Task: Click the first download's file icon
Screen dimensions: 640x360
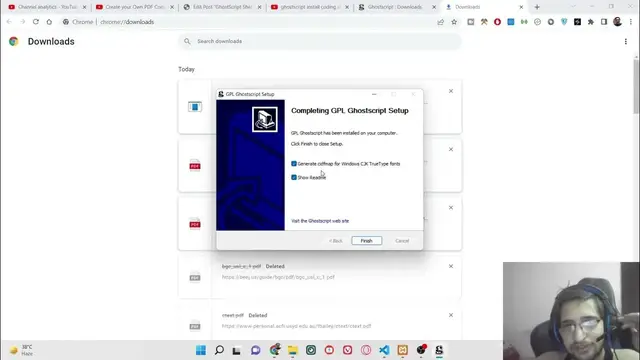Action: (195, 107)
